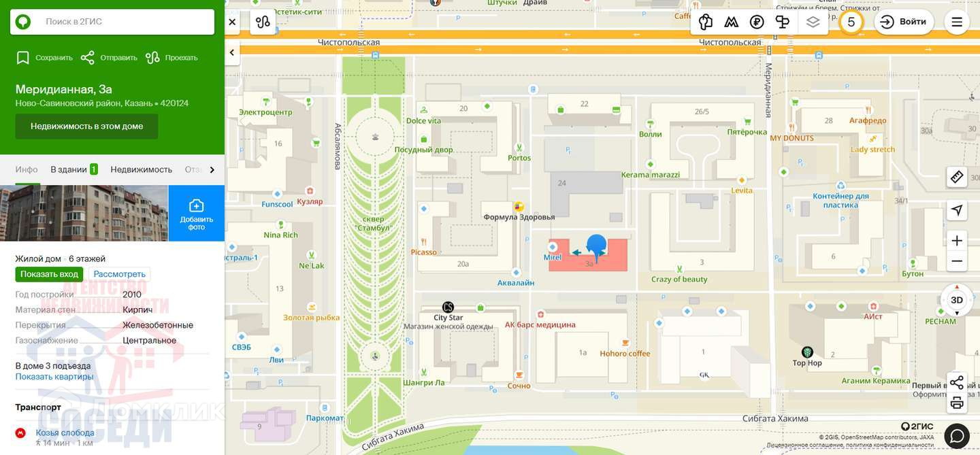The height and width of the screenshot is (455, 980).
Task: Click the ruler measurement tool icon
Action: click(x=957, y=177)
